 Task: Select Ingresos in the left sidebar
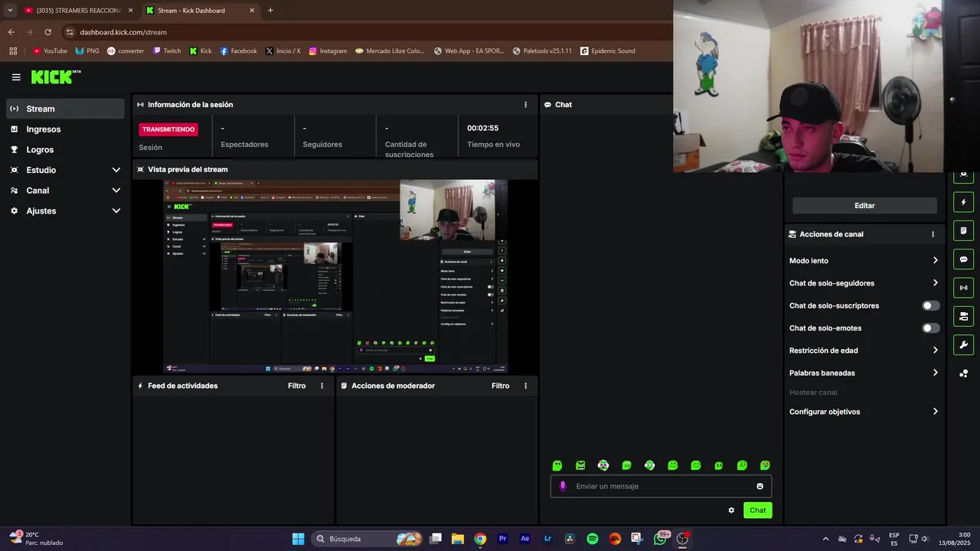coord(65,129)
